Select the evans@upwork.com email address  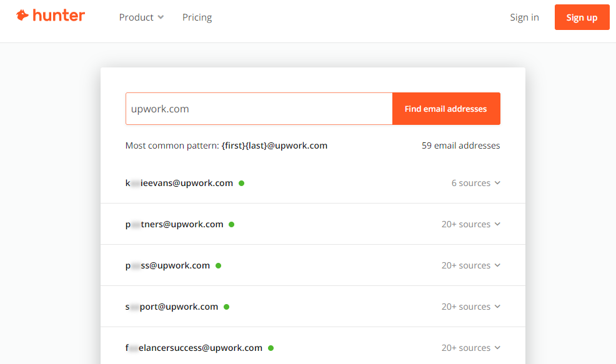[179, 183]
